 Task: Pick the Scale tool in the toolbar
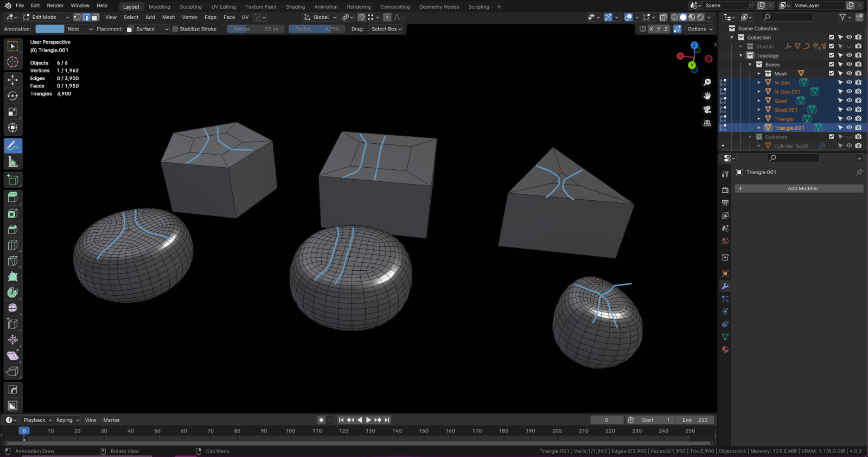(x=13, y=112)
